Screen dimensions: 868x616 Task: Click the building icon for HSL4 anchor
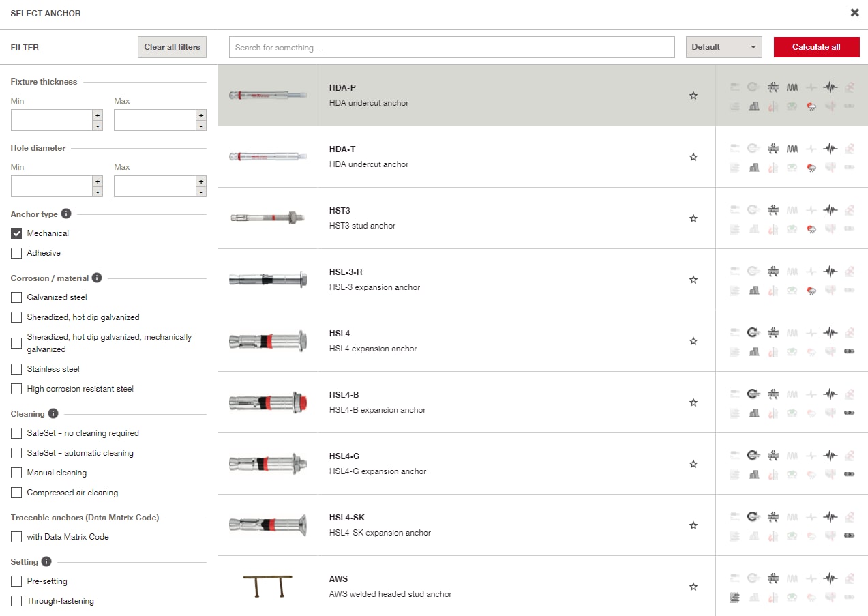(753, 352)
